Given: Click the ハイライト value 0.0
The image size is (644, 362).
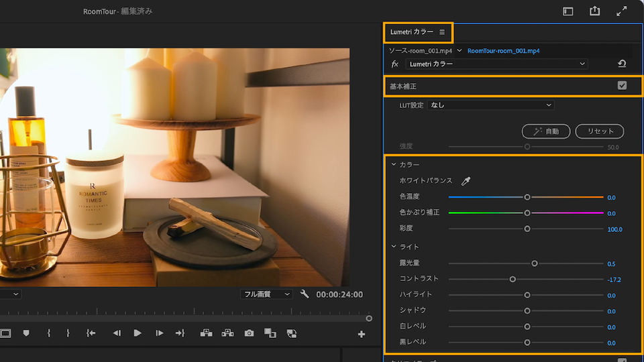Looking at the screenshot, I should point(611,296).
